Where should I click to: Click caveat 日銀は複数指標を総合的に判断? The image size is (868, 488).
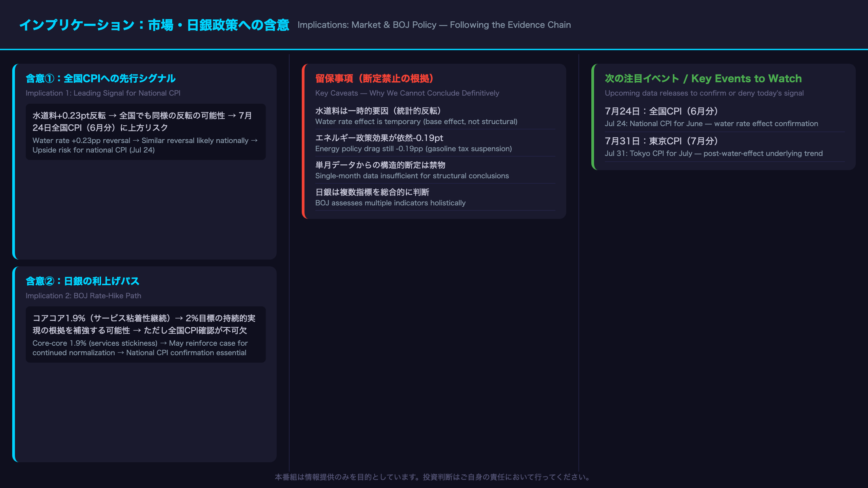[x=372, y=192]
